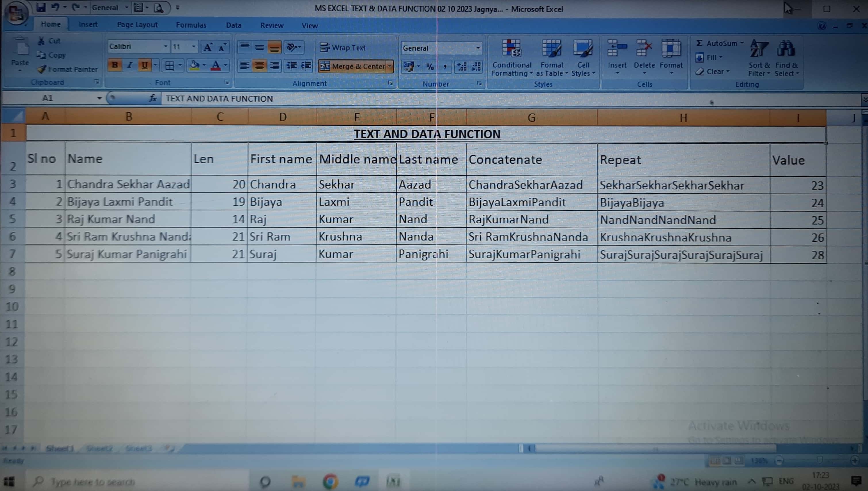
Task: Toggle Bold formatting button
Action: tap(115, 65)
